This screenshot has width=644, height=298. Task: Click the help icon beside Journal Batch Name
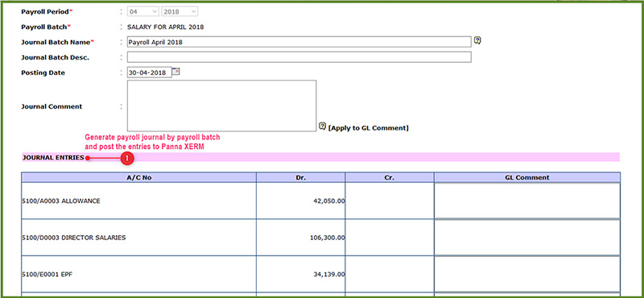tap(477, 40)
